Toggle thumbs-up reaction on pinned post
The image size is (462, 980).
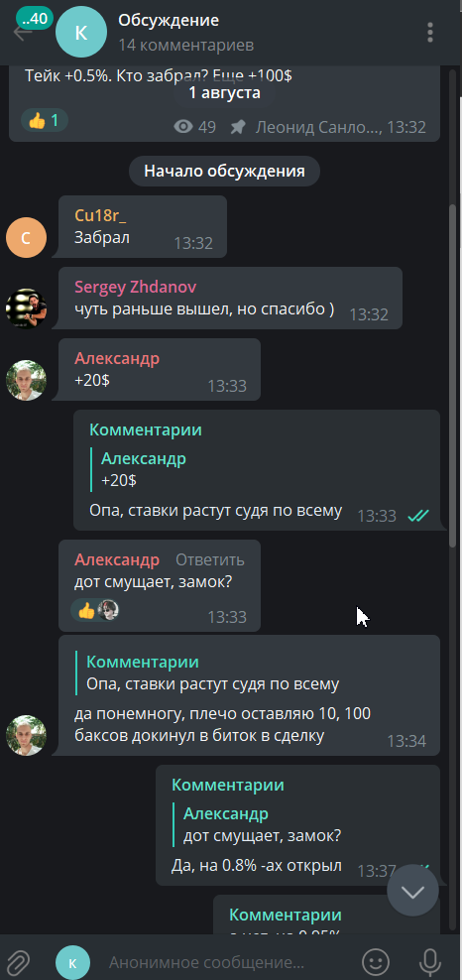coord(44,120)
